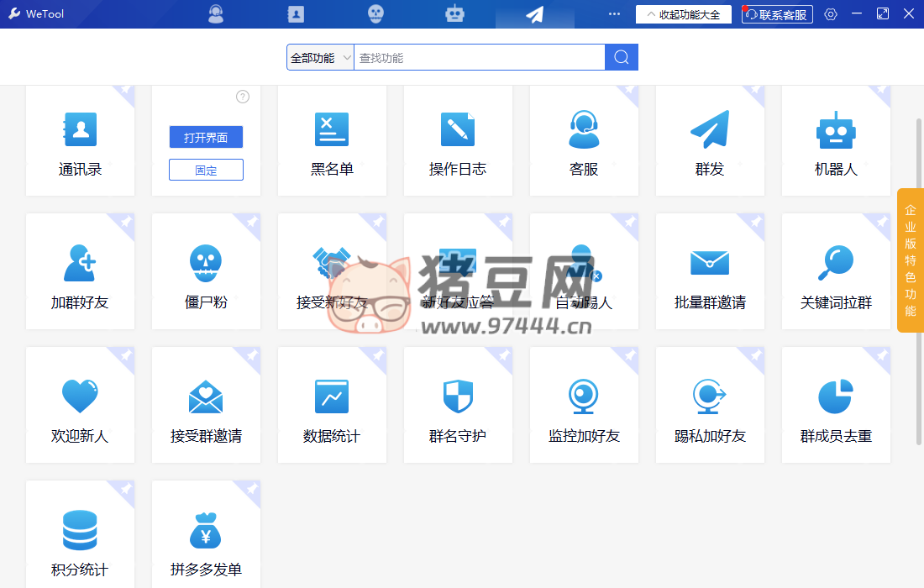
Task: Expand the 全部功能 category dropdown
Action: pos(320,58)
